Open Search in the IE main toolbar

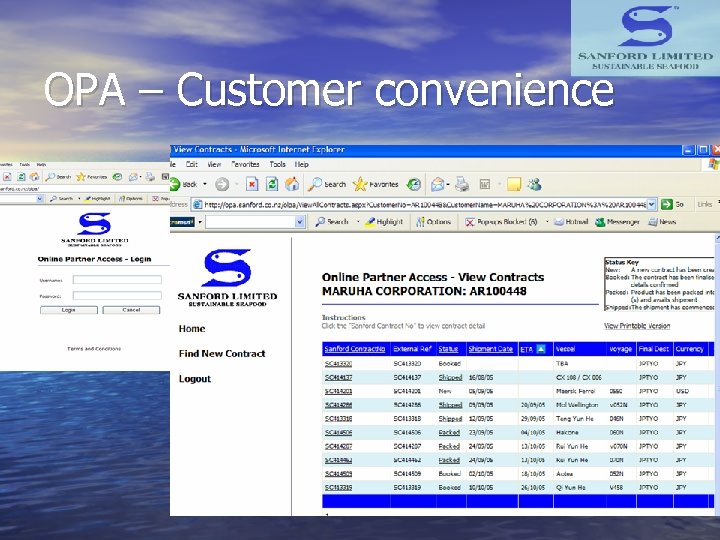coord(327,185)
